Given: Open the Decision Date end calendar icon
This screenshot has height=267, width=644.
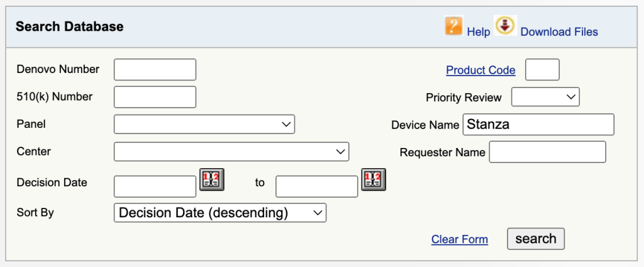Looking at the screenshot, I should click(374, 179).
